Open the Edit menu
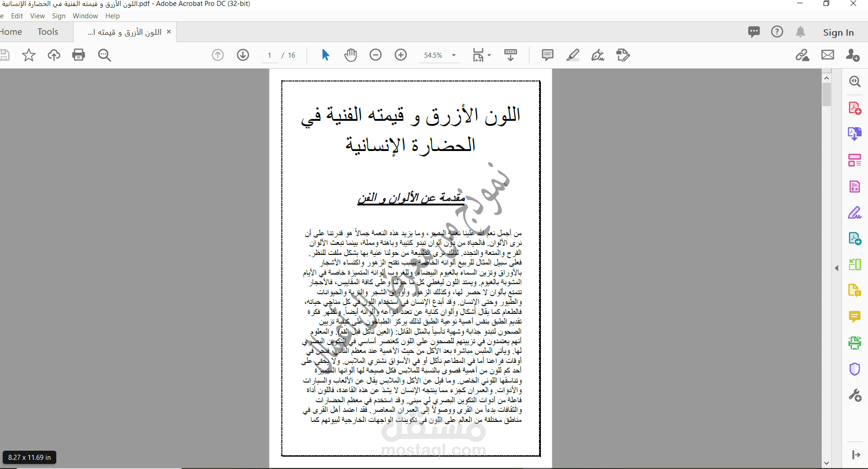The width and height of the screenshot is (868, 469). point(17,16)
